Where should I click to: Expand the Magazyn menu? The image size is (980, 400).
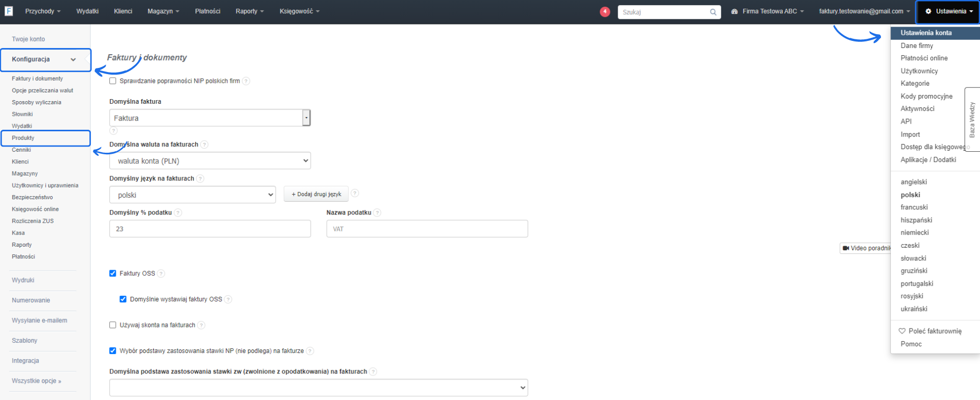point(163,11)
